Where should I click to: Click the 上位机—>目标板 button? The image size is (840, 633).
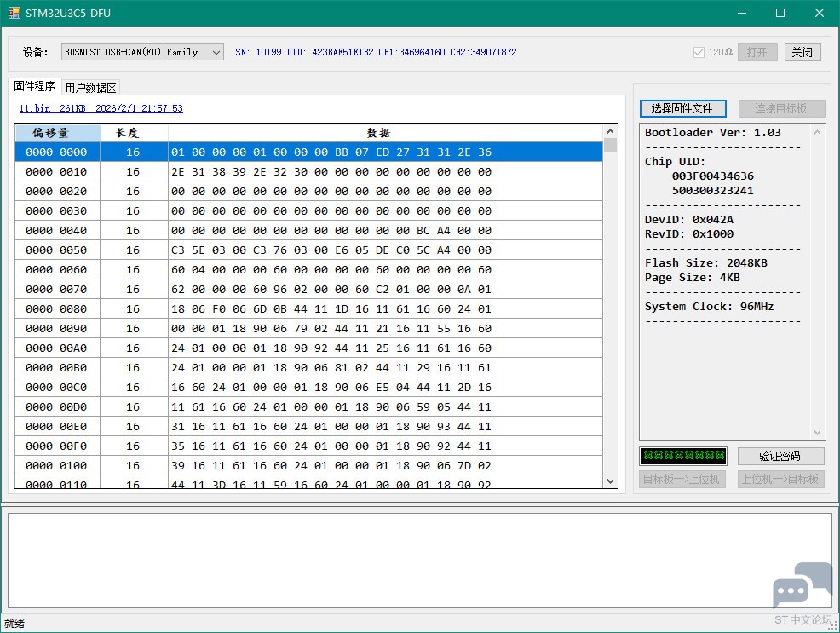(x=780, y=479)
